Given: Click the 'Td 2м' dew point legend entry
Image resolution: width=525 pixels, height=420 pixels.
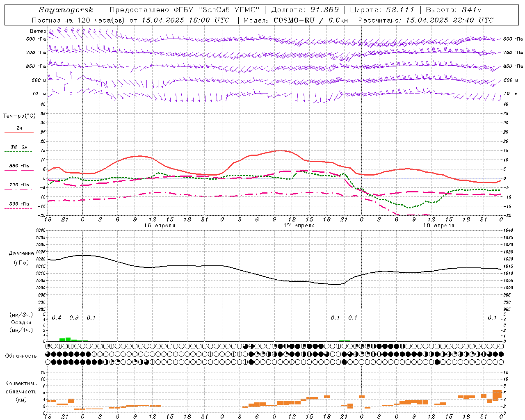Looking at the screenshot, I should [19, 147].
